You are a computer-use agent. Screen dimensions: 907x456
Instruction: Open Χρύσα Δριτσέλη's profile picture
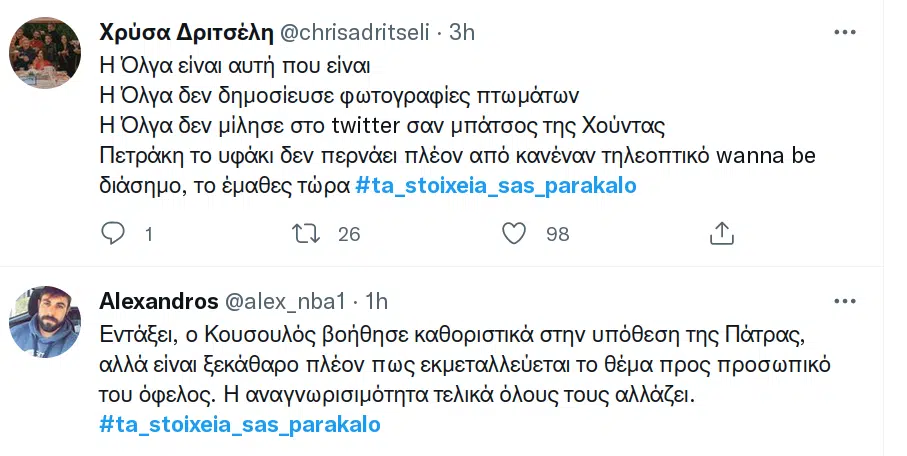click(45, 53)
